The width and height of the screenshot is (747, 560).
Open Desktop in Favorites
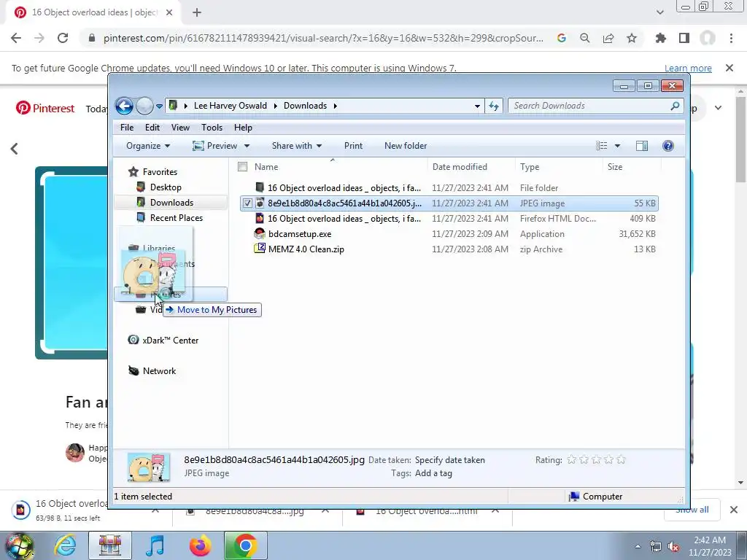click(166, 187)
